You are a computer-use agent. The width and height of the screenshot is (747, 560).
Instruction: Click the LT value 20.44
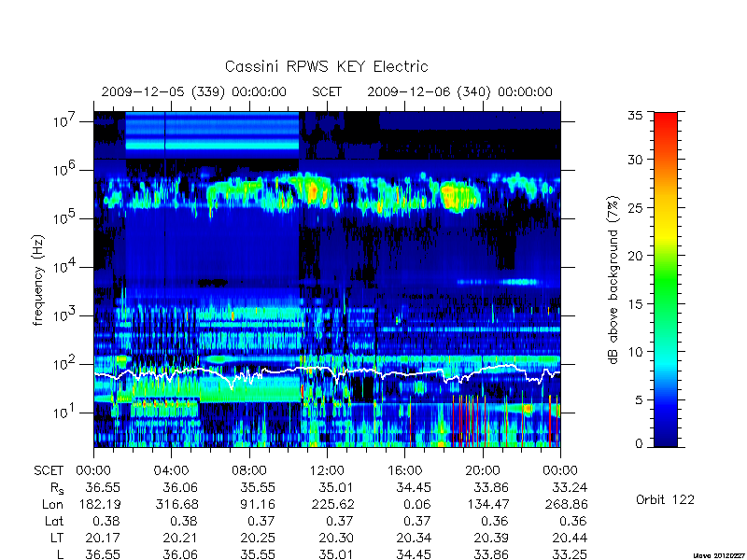click(x=570, y=538)
